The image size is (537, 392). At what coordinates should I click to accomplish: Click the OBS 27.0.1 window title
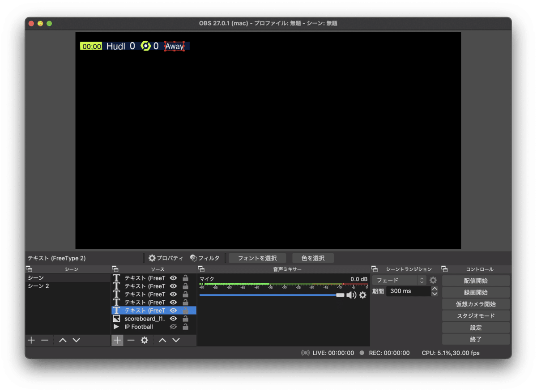click(x=268, y=23)
